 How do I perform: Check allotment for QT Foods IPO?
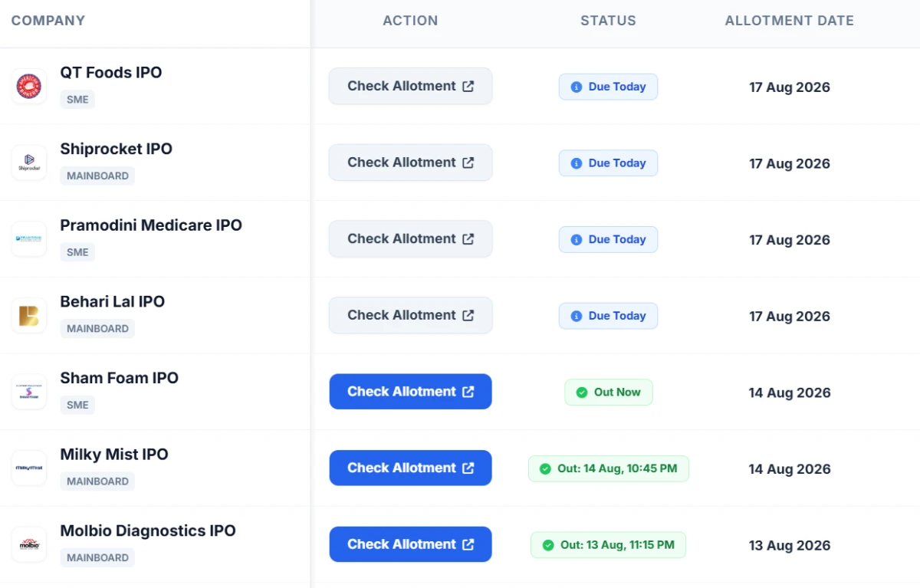pos(411,86)
